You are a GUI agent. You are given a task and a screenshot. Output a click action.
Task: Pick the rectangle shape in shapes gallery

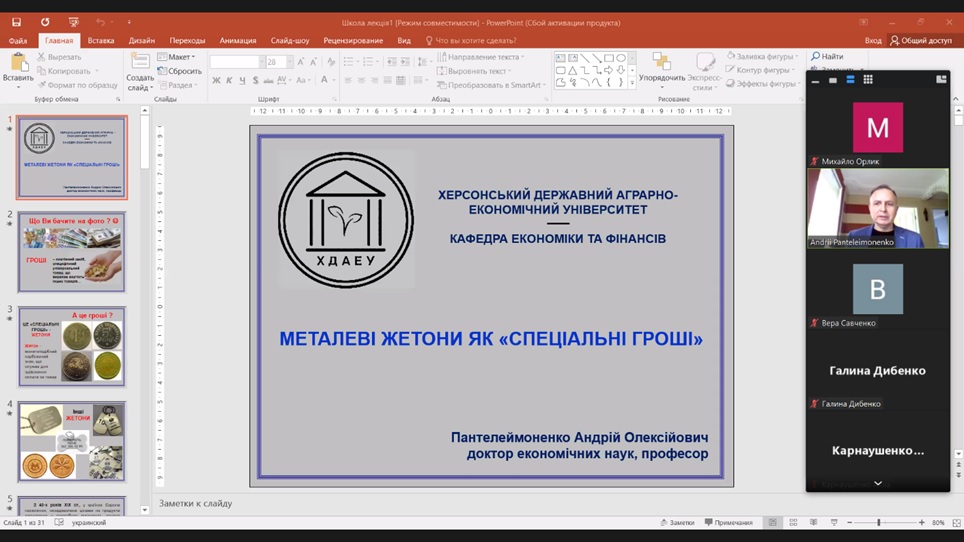point(609,58)
